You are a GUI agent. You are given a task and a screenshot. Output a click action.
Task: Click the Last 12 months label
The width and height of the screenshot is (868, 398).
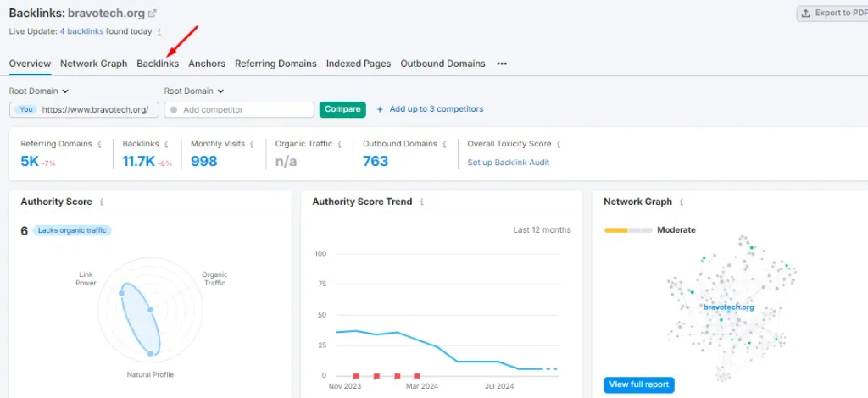542,230
